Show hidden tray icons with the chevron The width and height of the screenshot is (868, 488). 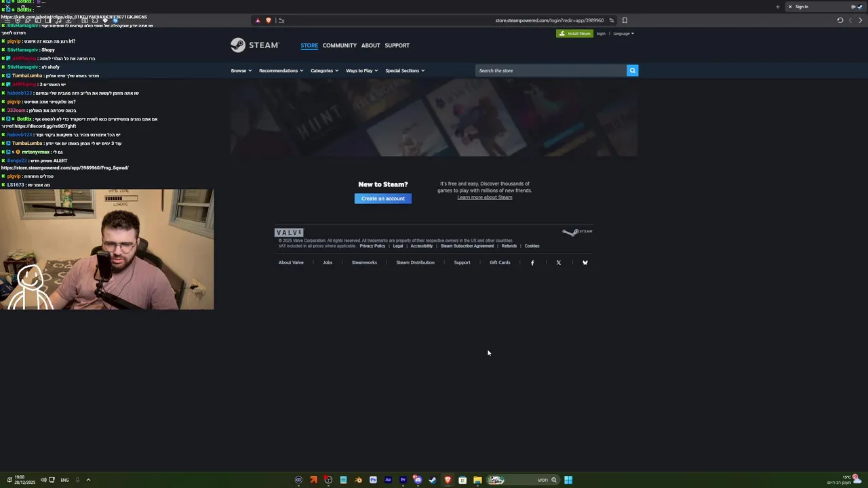[88, 480]
